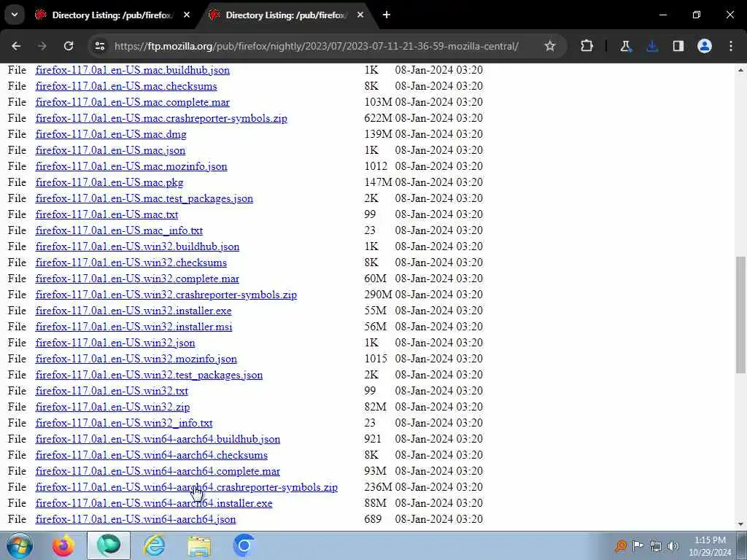Viewport: 747px width, 560px height.
Task: Open the tab search dropdown chevron
Action: 15,15
